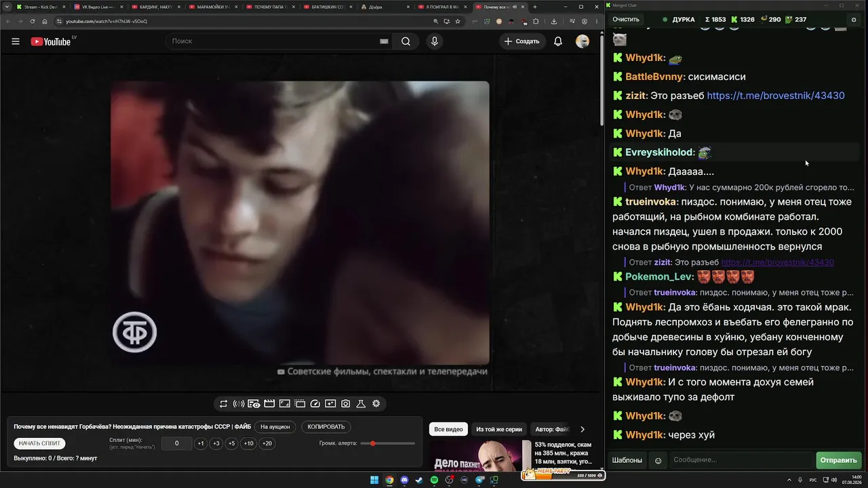This screenshot has height=488, width=868.
Task: Start voice search with the microphone
Action: (435, 41)
